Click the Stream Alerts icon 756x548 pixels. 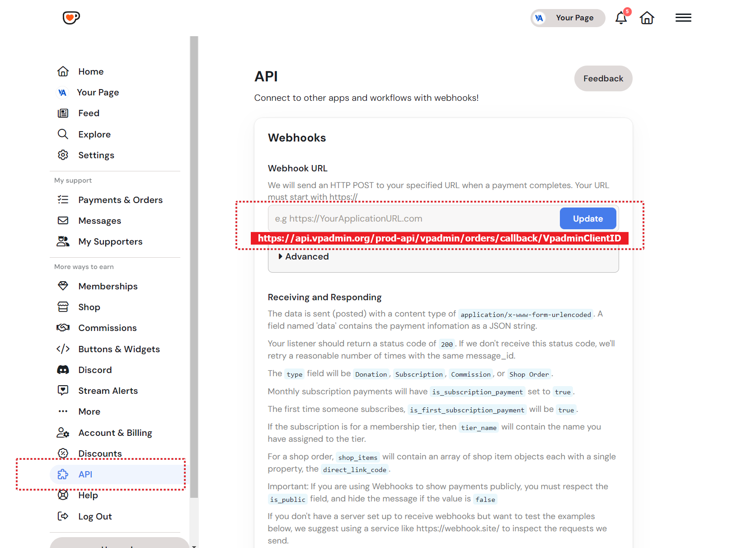[63, 391]
